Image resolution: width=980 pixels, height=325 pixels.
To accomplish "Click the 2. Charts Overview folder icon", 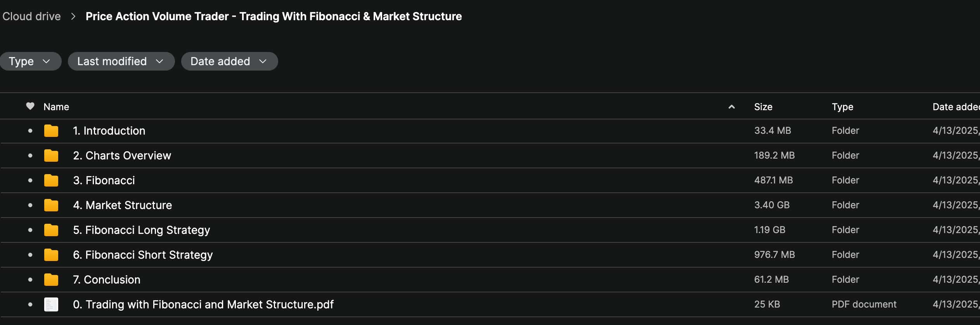I will (51, 156).
